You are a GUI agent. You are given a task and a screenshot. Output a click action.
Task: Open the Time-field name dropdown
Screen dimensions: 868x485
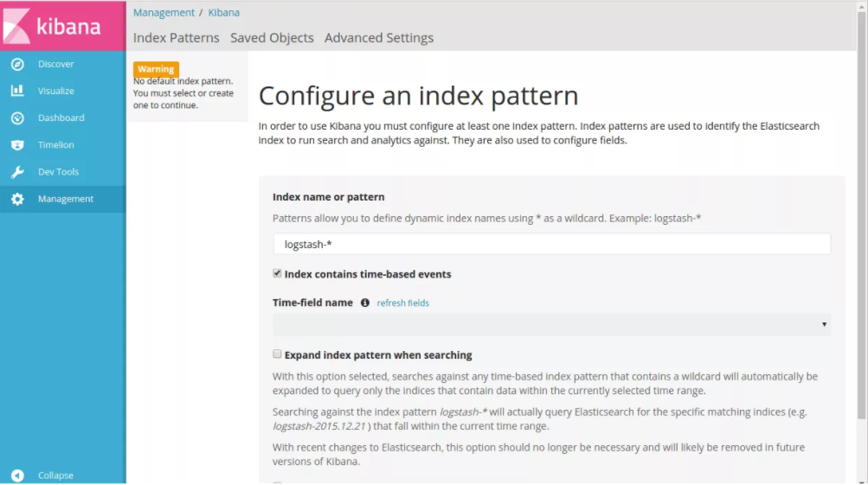[x=551, y=325]
